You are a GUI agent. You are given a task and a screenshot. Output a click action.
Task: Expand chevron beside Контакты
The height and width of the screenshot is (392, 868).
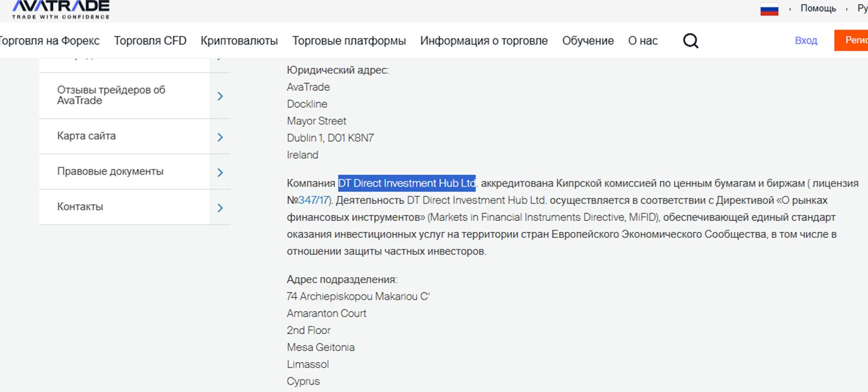click(x=220, y=208)
